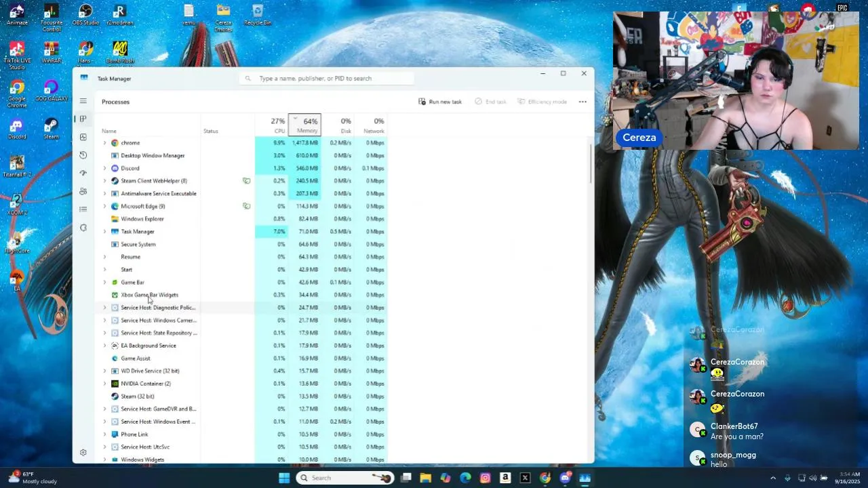
Task: Click the End task button
Action: (490, 102)
